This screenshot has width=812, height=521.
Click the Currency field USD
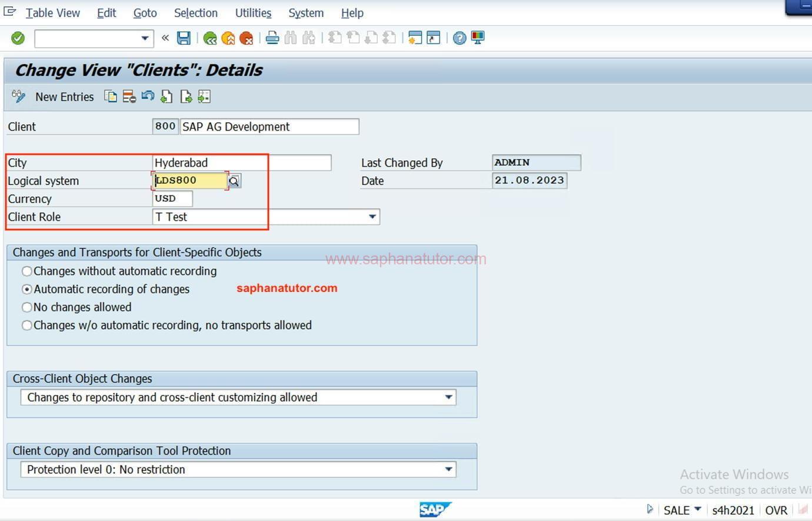click(172, 198)
